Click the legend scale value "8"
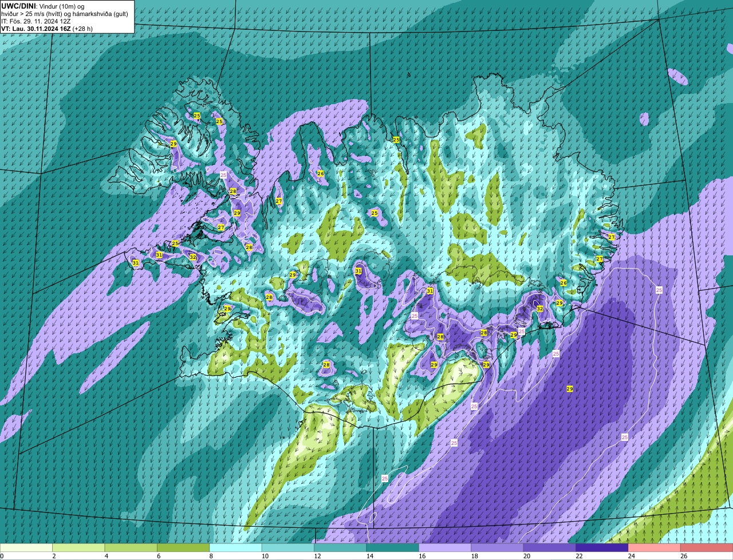Screen dimensions: 733x560 (211, 556)
